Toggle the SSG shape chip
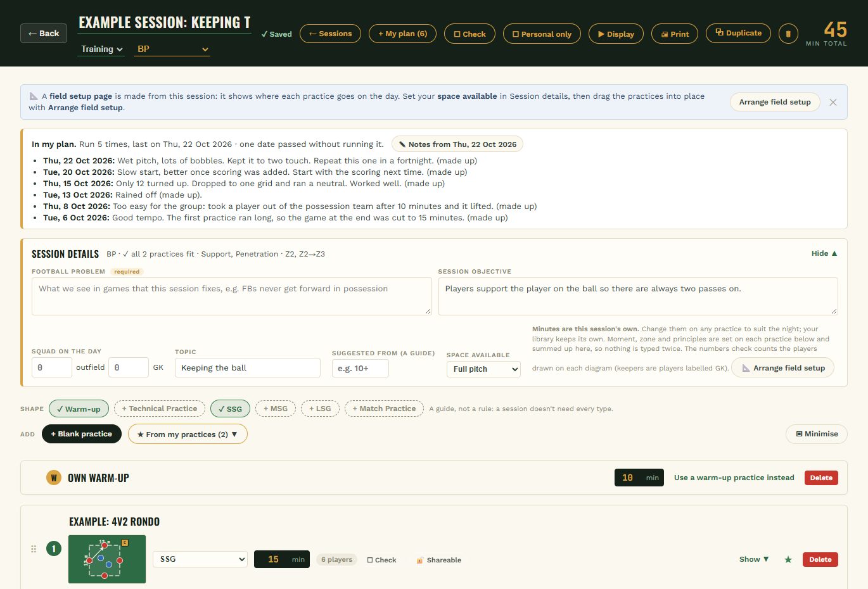This screenshot has height=589, width=868. click(x=230, y=408)
